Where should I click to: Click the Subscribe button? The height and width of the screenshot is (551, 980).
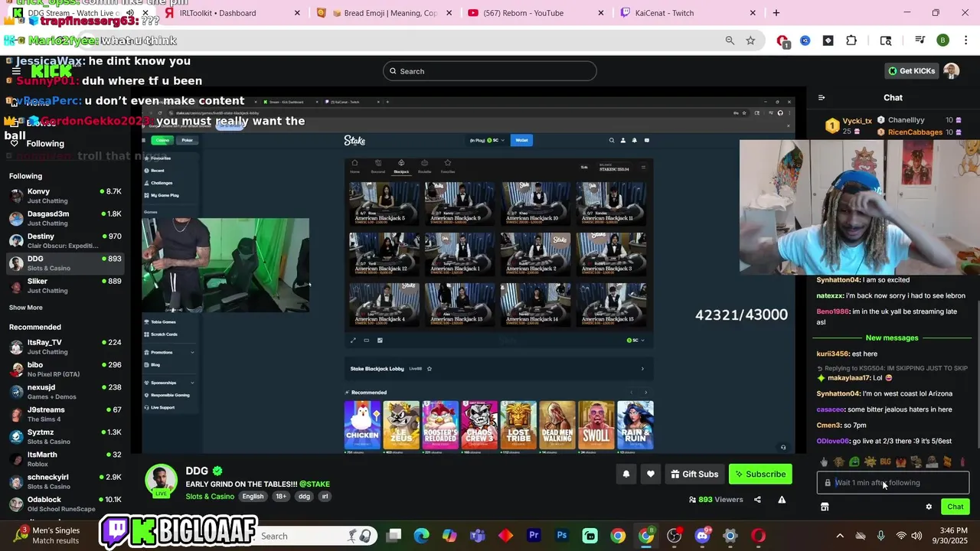pyautogui.click(x=760, y=474)
